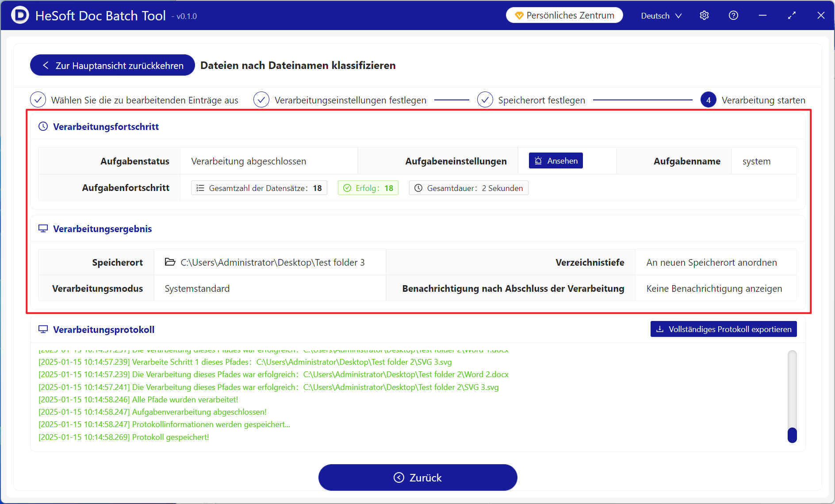
Task: Go to step Speicherort festlegen
Action: point(541,100)
